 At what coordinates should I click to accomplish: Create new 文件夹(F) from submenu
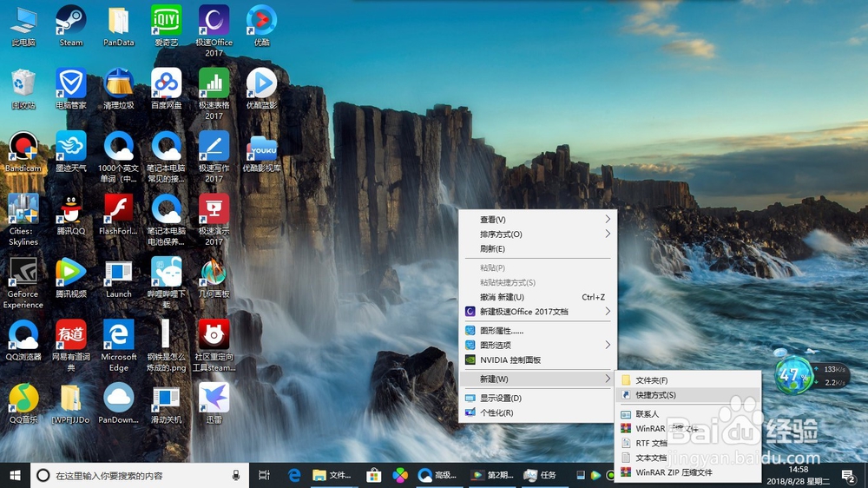[688, 380]
